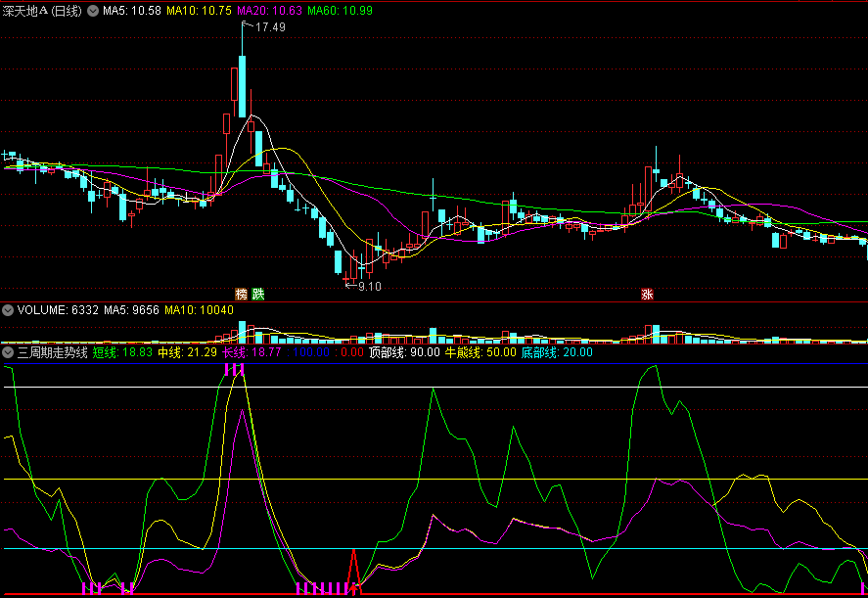
Task: Select the MA5: 10.58 label in the price header
Action: point(132,11)
